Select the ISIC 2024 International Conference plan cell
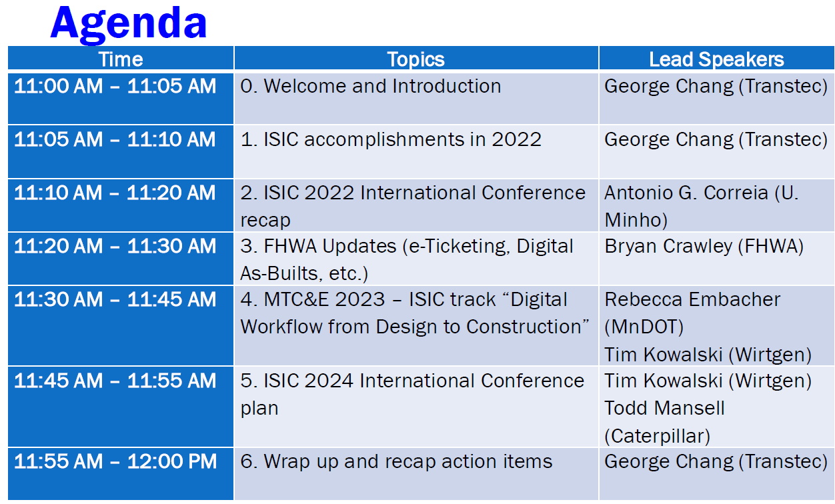The image size is (835, 504). tap(416, 406)
